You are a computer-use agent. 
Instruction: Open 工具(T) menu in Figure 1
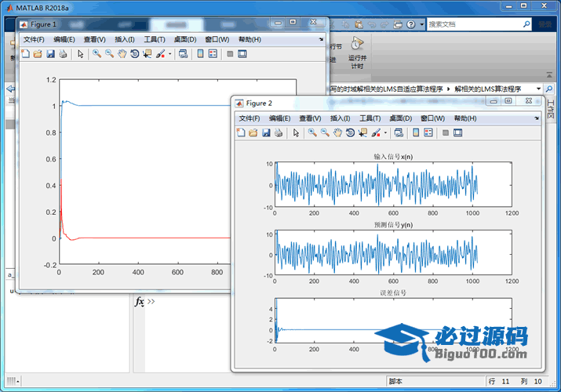point(155,40)
